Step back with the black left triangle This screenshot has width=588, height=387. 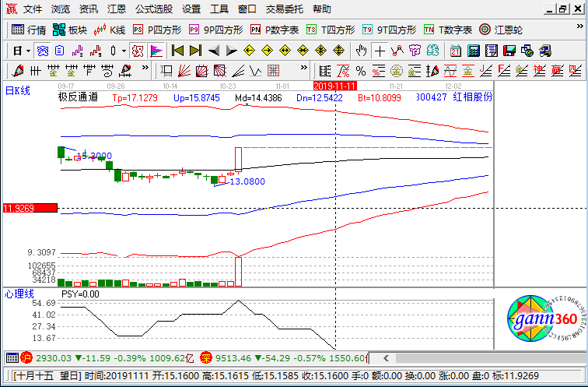(x=214, y=51)
